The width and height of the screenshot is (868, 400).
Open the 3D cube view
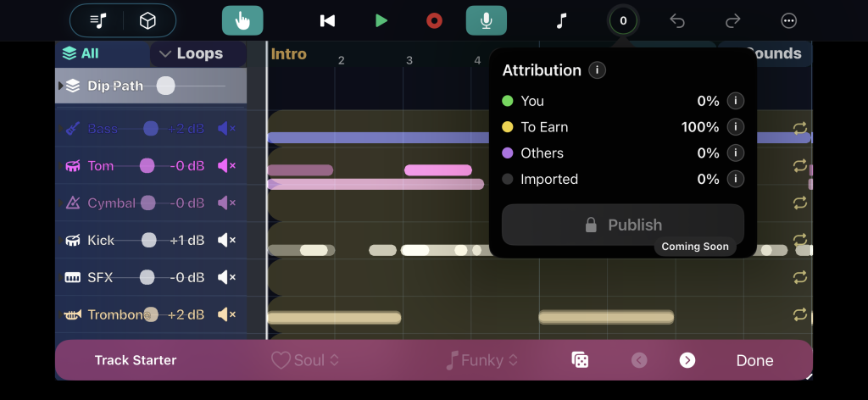(x=147, y=20)
